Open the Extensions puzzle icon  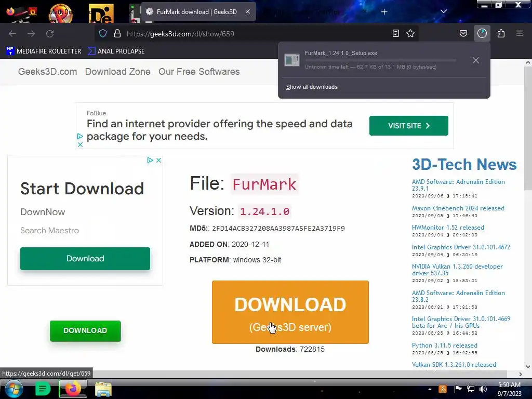(501, 33)
